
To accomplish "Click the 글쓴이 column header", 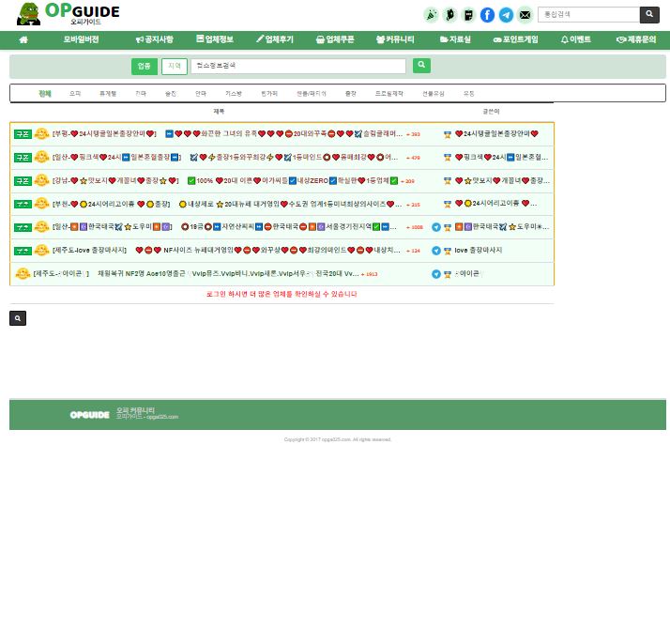I will pos(491,111).
